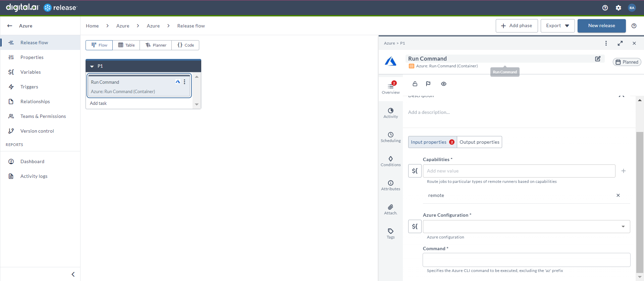Collapse the Description section chevron
This screenshot has height=281, width=644.
[x=621, y=96]
